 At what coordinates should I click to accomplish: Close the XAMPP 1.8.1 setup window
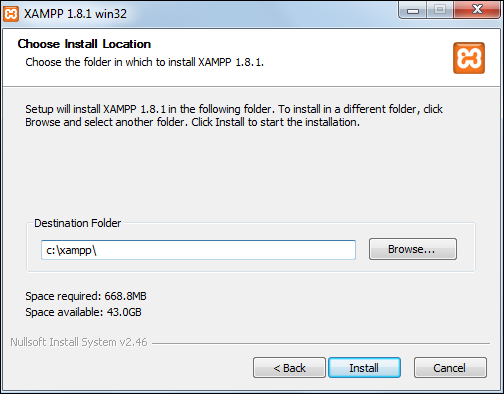(x=477, y=10)
